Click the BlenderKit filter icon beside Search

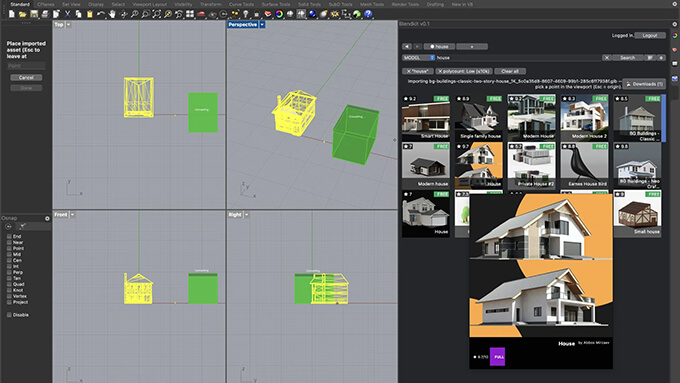[x=650, y=57]
